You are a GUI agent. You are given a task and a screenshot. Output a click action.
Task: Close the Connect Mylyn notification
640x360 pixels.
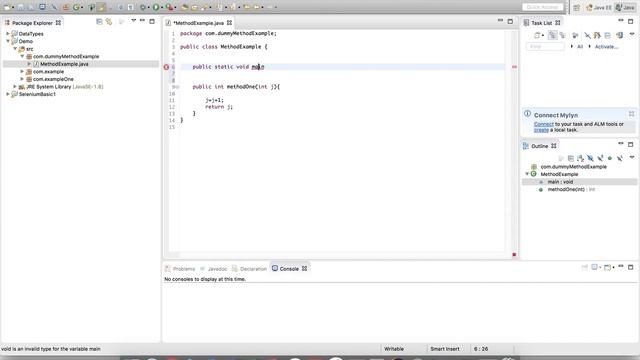click(631, 114)
